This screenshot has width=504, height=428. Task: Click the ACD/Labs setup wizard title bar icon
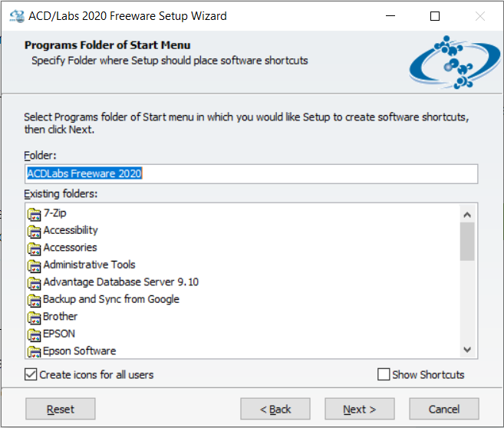(x=17, y=16)
